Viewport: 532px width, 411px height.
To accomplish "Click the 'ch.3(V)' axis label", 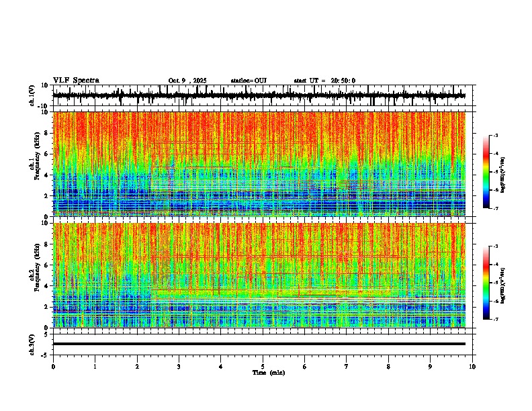I will pyautogui.click(x=32, y=345).
